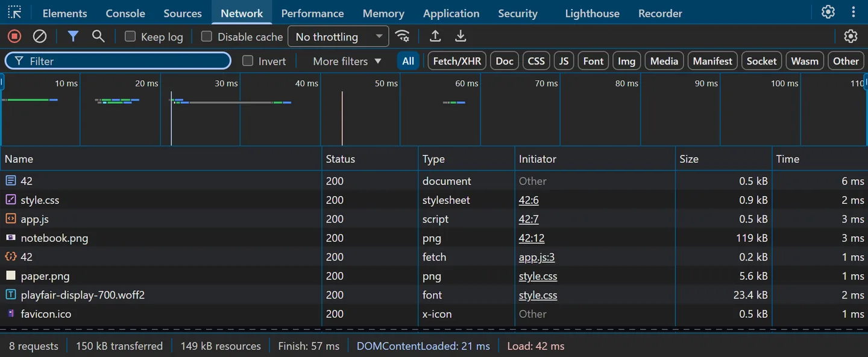The height and width of the screenshot is (357, 868).
Task: Open the inspect element selector icon
Action: [x=14, y=12]
